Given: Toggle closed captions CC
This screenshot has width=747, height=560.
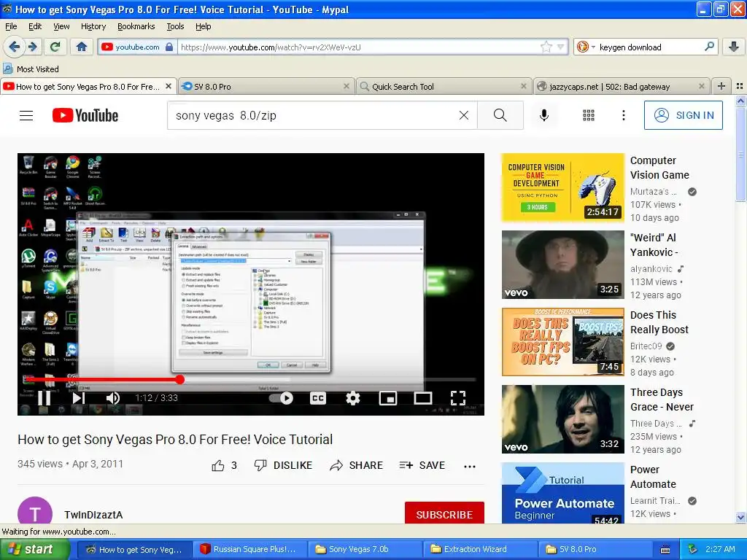Looking at the screenshot, I should [318, 397].
